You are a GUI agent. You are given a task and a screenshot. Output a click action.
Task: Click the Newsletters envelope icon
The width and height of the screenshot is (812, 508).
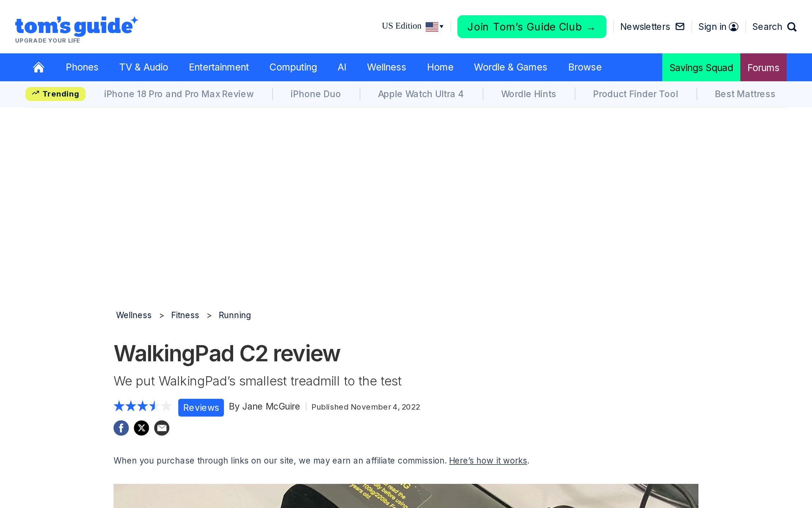click(680, 27)
